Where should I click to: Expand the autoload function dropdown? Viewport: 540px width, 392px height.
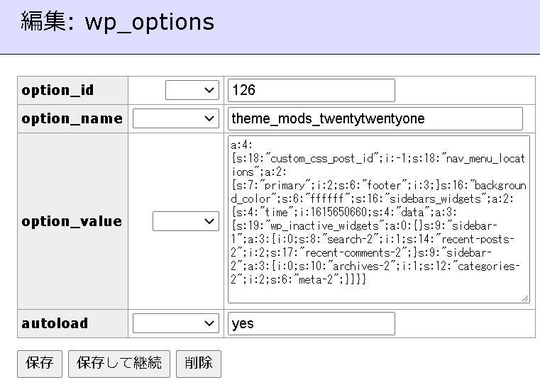175,323
